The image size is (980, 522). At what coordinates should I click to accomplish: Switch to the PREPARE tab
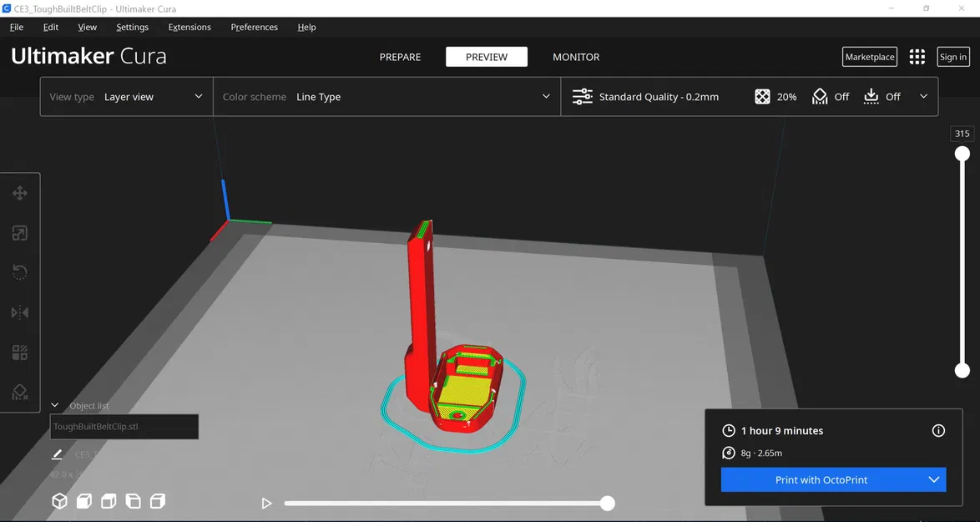(x=400, y=57)
